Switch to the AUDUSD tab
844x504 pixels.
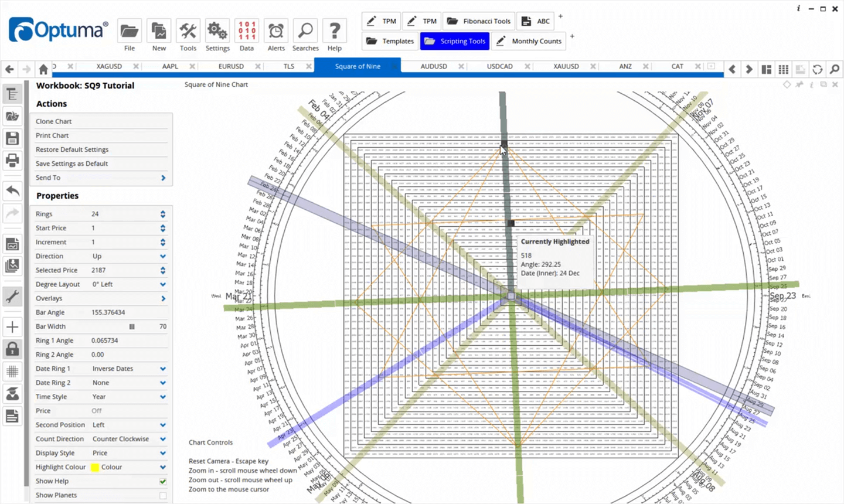coord(434,66)
